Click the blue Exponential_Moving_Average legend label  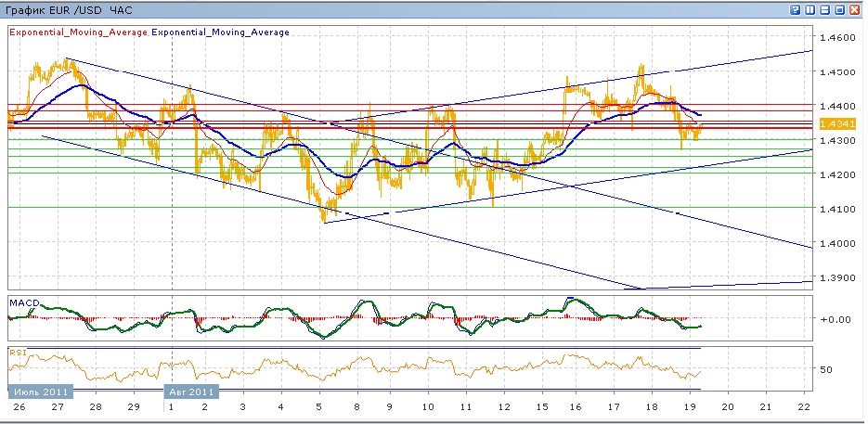tap(220, 32)
